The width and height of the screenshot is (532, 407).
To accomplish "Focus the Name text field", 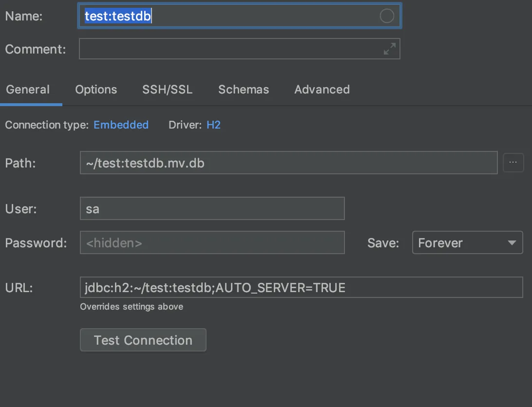I will click(x=263, y=16).
